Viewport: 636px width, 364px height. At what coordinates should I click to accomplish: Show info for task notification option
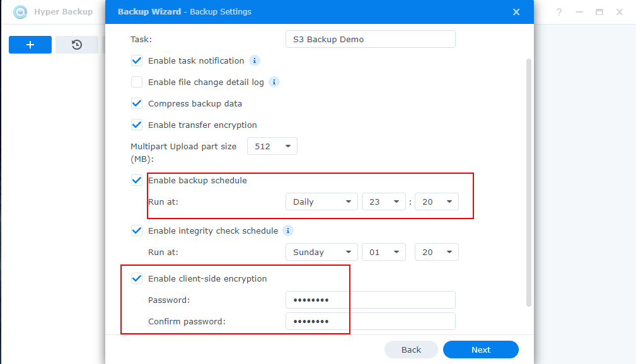click(x=255, y=60)
